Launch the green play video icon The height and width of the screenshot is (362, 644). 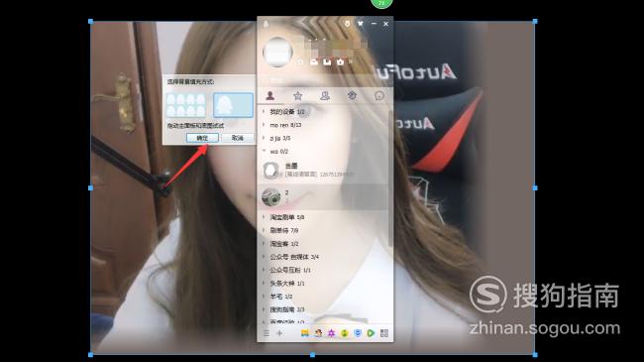click(x=371, y=333)
